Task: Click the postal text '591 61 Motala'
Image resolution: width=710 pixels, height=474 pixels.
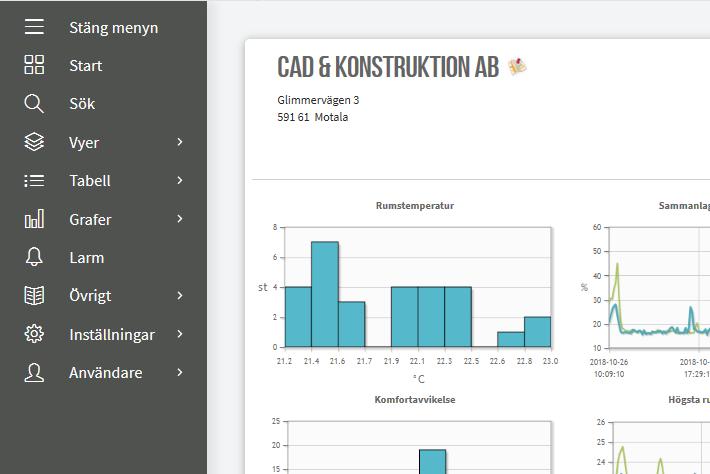Action: tap(312, 117)
